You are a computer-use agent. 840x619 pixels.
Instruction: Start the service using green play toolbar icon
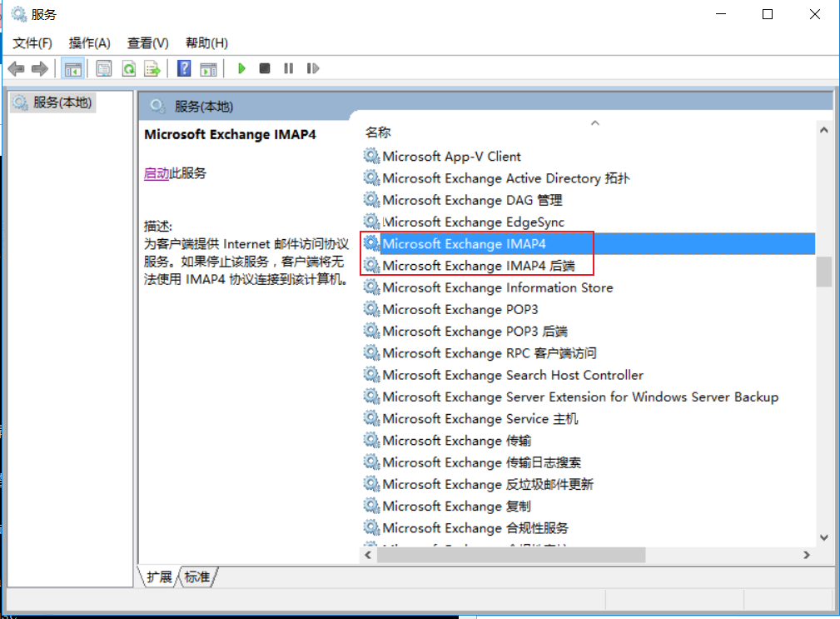pos(241,68)
